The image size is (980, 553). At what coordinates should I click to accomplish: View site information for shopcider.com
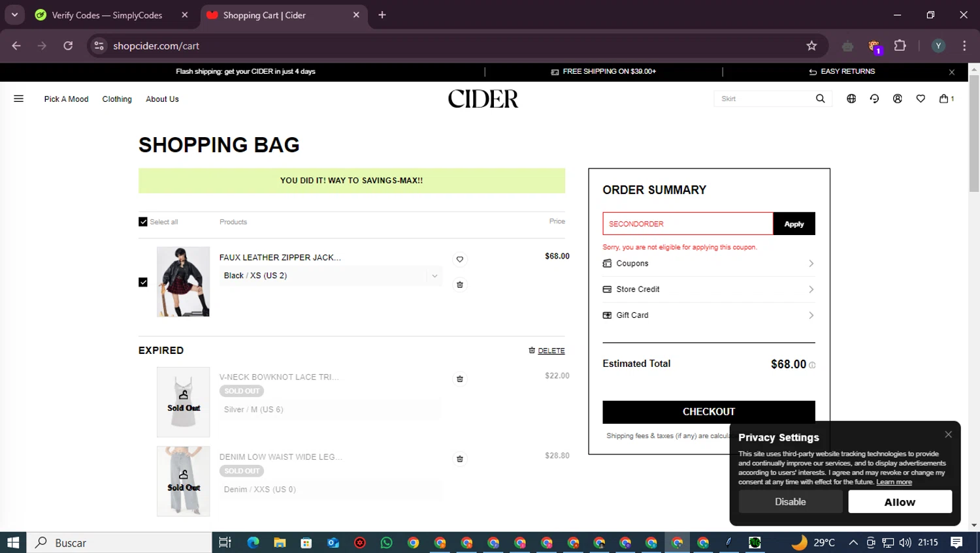click(99, 46)
